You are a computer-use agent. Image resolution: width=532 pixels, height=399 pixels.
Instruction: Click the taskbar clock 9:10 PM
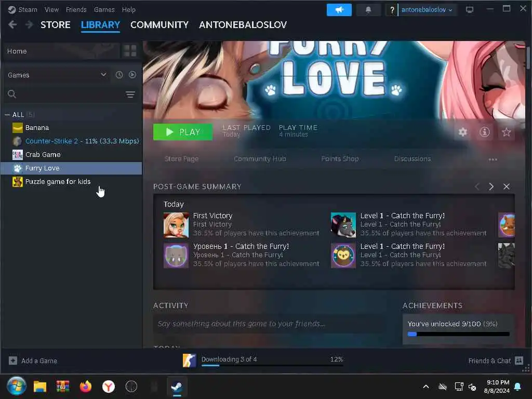point(497,387)
